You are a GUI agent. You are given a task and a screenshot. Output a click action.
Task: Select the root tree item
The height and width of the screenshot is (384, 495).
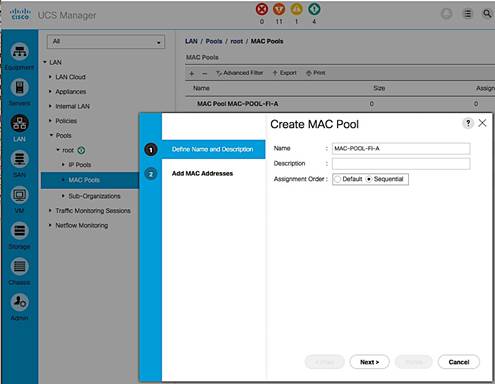tap(68, 150)
